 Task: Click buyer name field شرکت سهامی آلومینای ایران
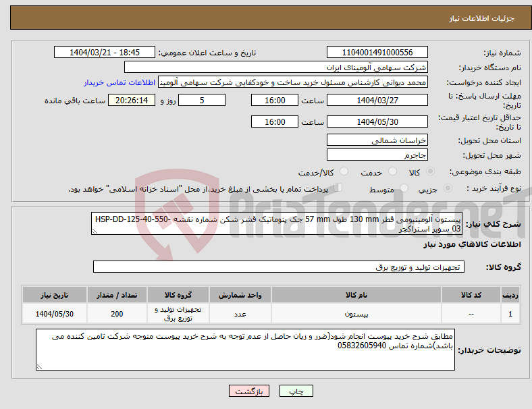tap(276, 67)
